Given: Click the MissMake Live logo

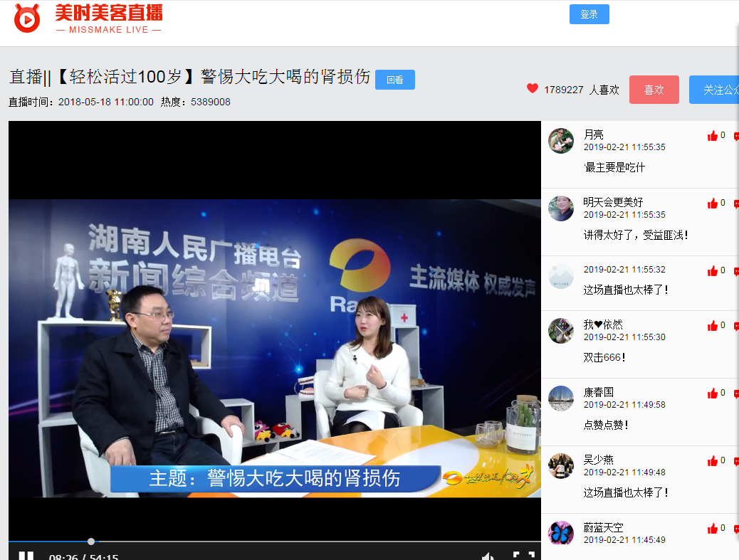Looking at the screenshot, I should point(88,19).
